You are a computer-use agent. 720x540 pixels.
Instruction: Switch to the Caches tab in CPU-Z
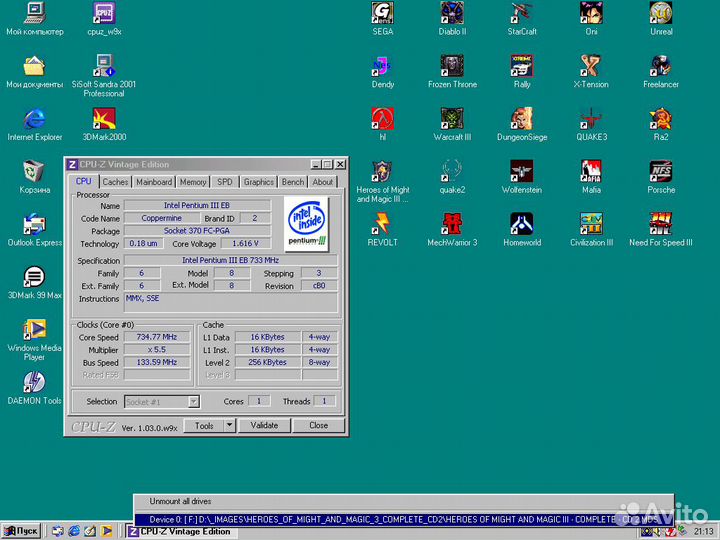tap(115, 182)
